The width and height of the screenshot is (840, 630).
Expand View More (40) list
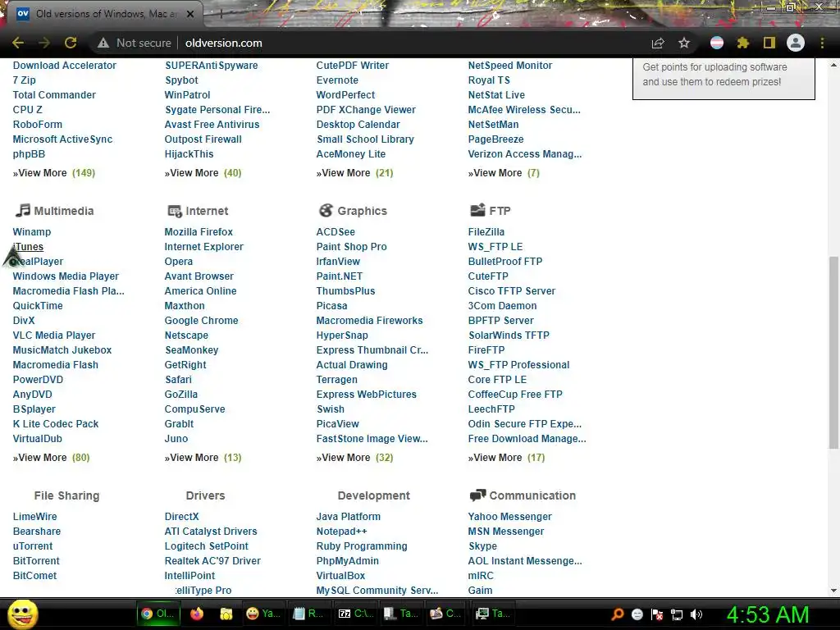pyautogui.click(x=203, y=173)
